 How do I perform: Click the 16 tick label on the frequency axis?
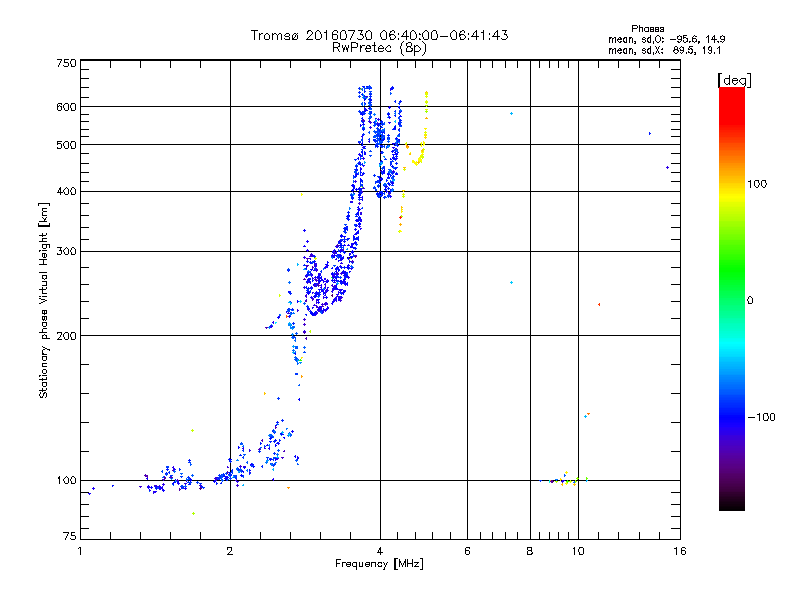680,551
